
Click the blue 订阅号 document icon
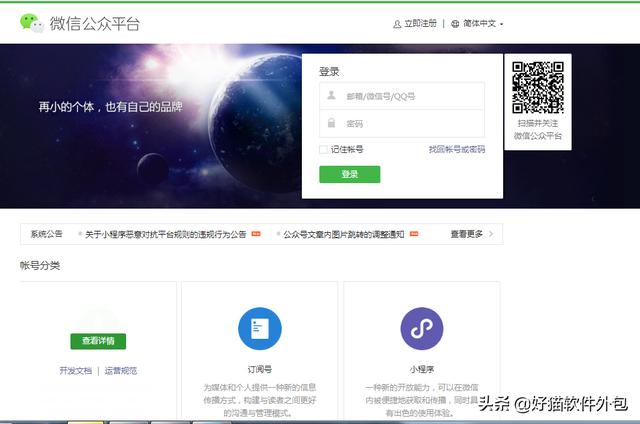(x=260, y=329)
